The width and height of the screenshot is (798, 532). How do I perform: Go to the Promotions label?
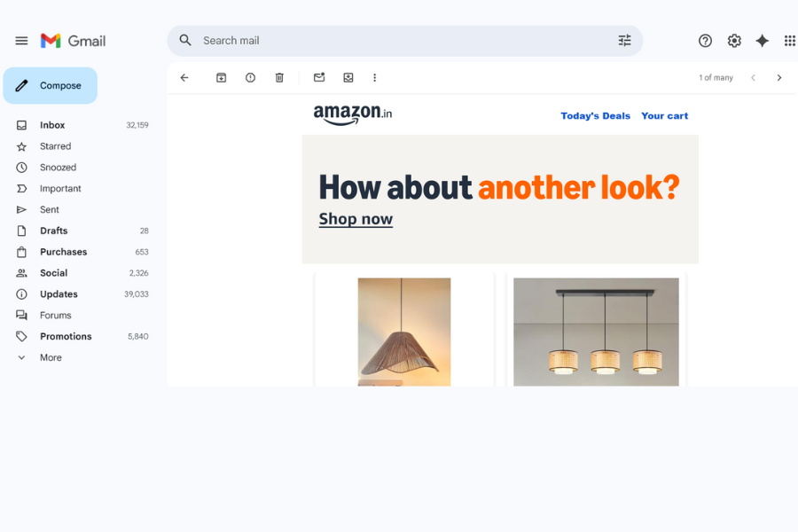tap(65, 336)
